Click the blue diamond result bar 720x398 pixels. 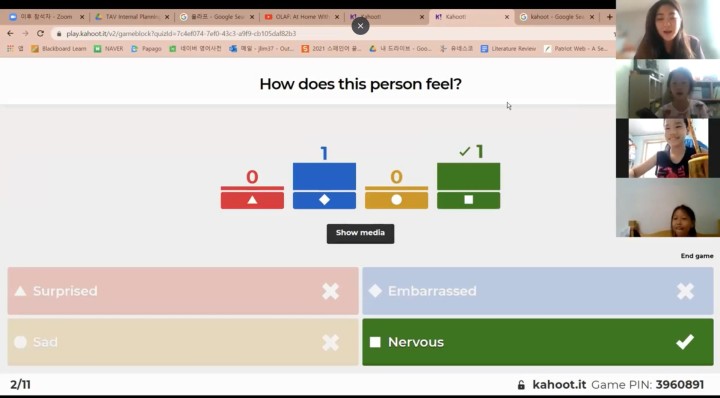(324, 185)
